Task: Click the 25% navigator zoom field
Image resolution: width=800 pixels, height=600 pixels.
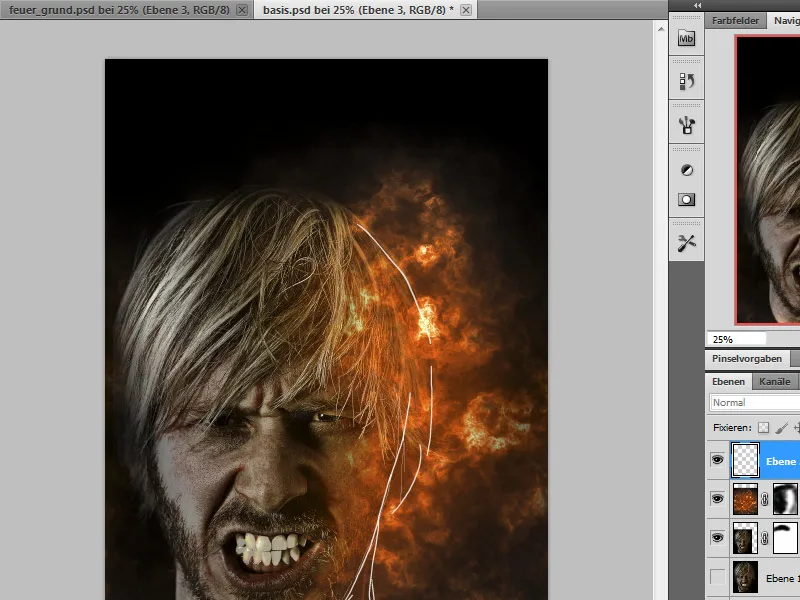Action: click(736, 339)
